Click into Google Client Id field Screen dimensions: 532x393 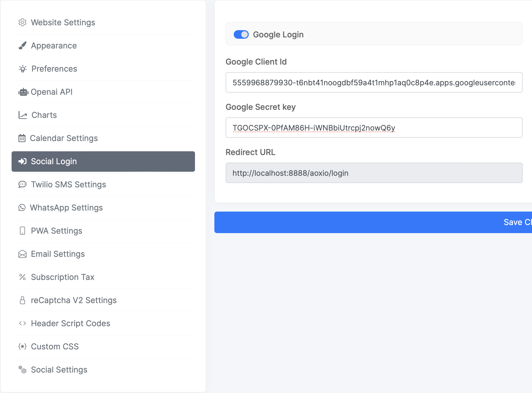pyautogui.click(x=374, y=82)
